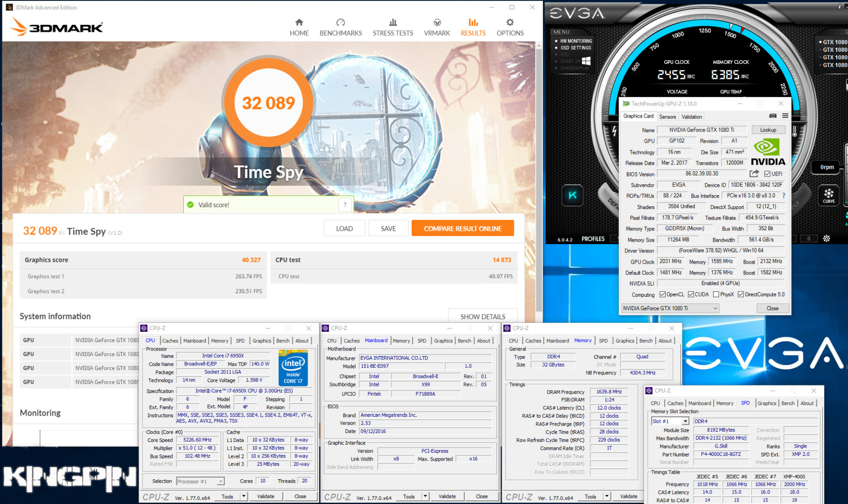Click the EVGA K-Boost K button
The height and width of the screenshot is (504, 848).
tap(573, 195)
